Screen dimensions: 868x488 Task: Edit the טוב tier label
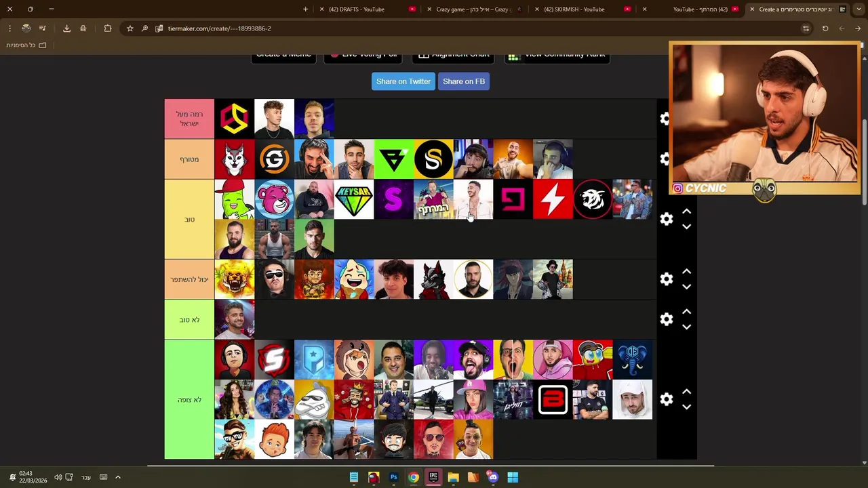[x=189, y=219]
